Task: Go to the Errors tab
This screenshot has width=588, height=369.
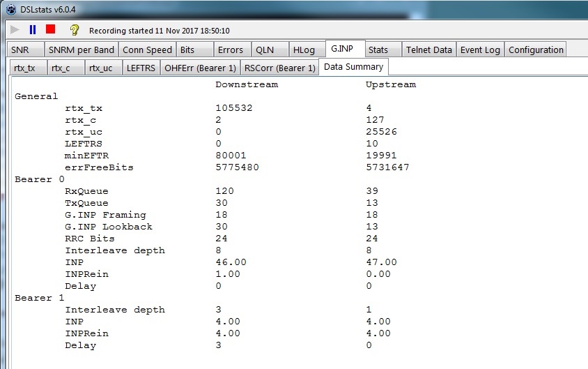Action: pyautogui.click(x=232, y=50)
